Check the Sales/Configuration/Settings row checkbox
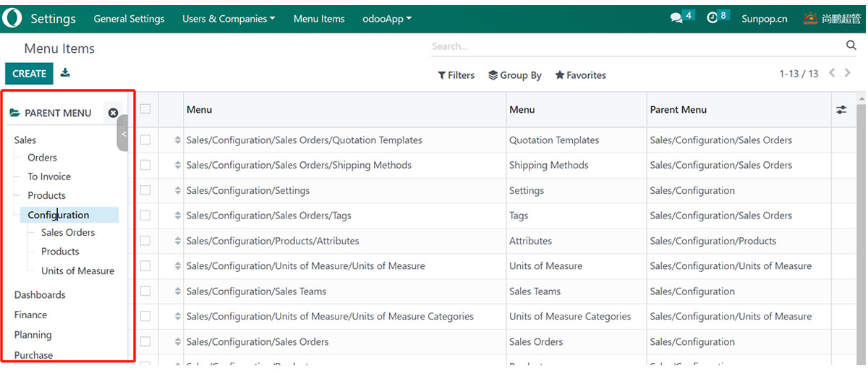Viewport: 868px width, 392px height. pyautogui.click(x=145, y=190)
